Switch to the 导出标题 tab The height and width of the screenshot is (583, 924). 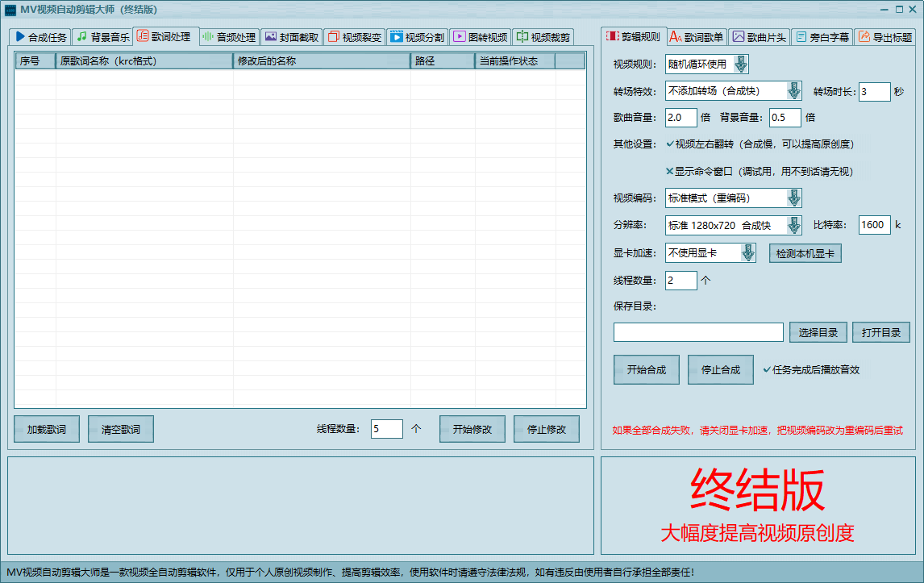885,37
